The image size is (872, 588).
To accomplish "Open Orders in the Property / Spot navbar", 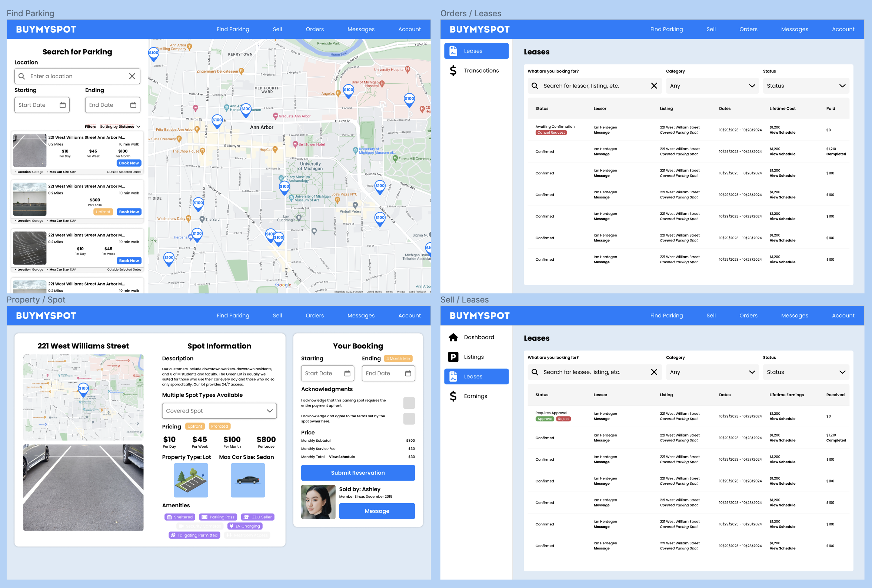I will pos(314,315).
